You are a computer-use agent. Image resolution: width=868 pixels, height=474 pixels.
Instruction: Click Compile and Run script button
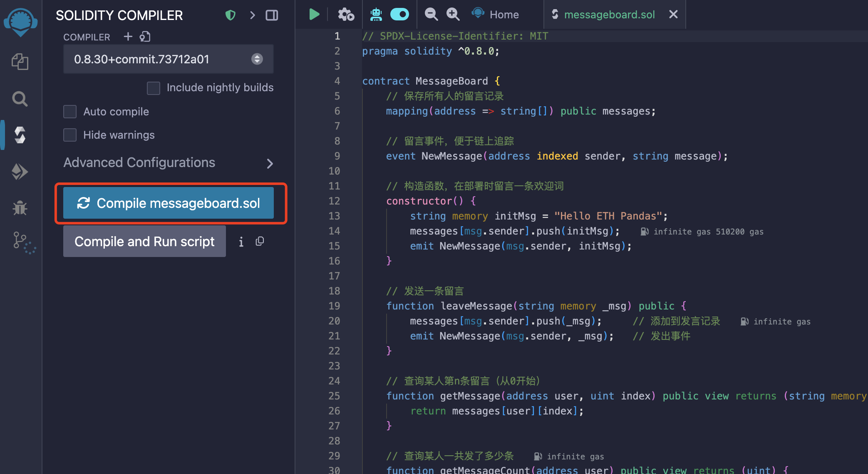pyautogui.click(x=144, y=241)
